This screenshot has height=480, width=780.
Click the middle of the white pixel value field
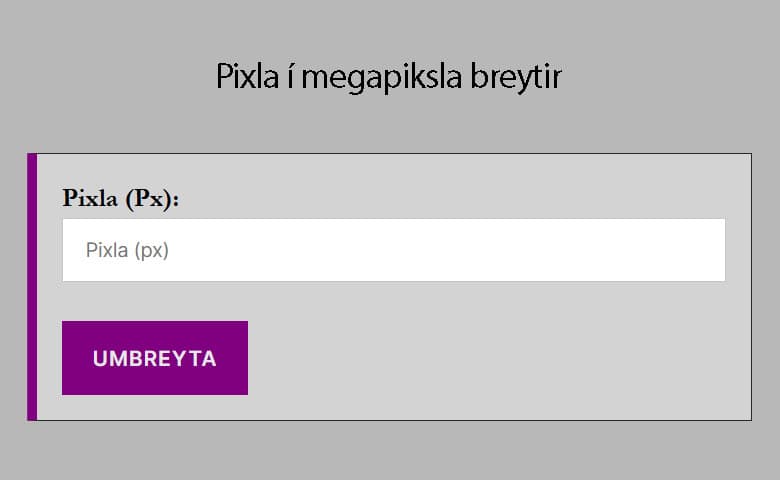tap(393, 250)
